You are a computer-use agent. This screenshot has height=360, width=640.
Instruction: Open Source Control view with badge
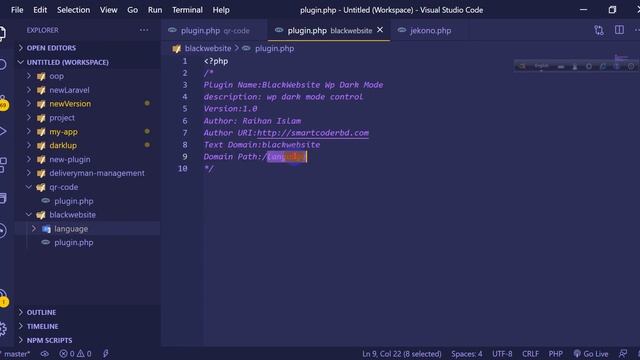tap(3, 103)
